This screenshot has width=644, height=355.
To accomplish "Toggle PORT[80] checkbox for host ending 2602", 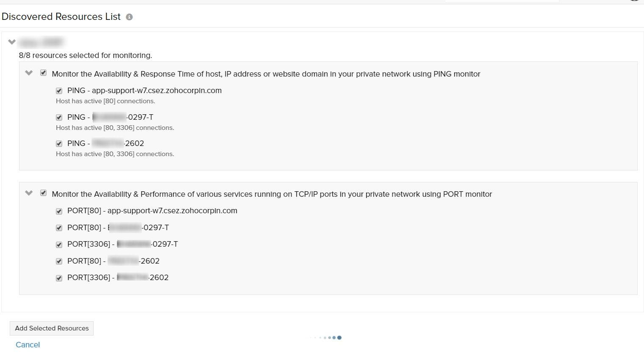I will [59, 261].
